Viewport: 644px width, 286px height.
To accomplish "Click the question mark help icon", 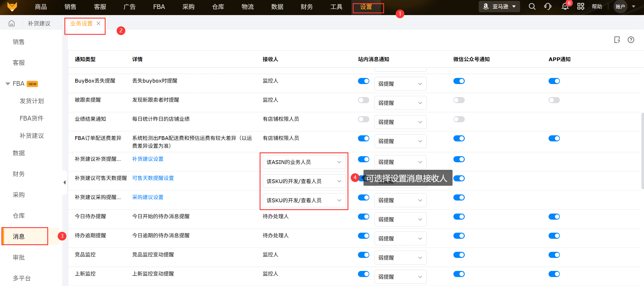I will (x=631, y=40).
